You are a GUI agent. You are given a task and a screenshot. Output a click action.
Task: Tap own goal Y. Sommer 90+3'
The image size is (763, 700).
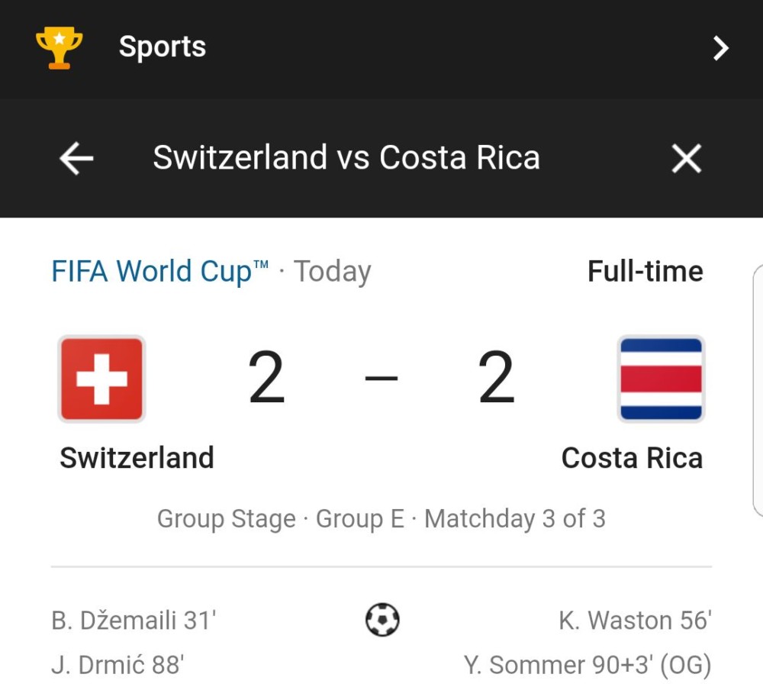[x=588, y=665]
